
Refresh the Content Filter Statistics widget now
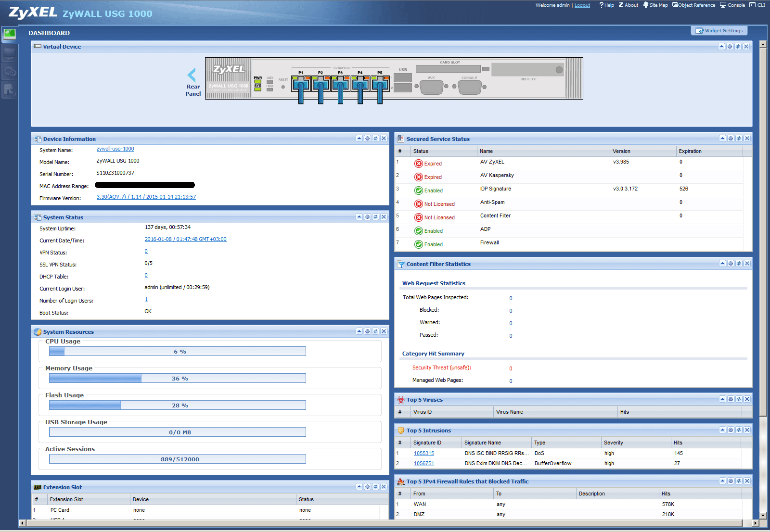coord(739,264)
